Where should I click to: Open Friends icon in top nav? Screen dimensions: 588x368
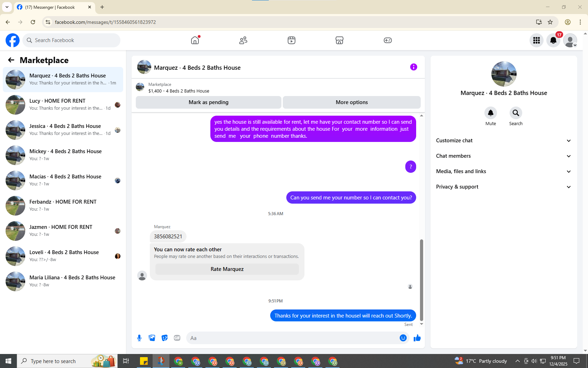tap(243, 40)
